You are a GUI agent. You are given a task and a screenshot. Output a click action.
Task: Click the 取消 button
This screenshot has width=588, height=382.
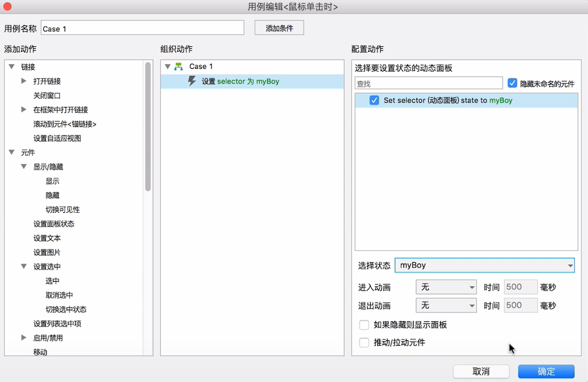(481, 371)
